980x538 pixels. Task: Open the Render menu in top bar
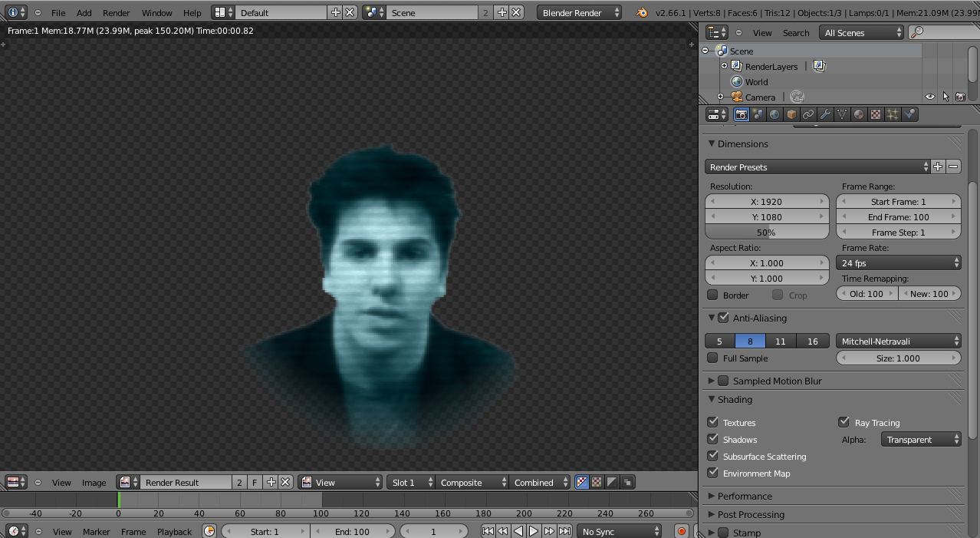[x=116, y=13]
